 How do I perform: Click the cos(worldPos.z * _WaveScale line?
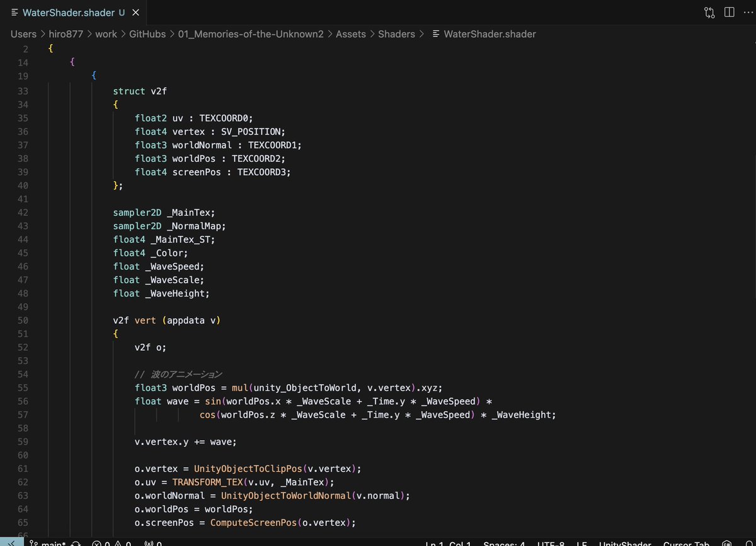coord(378,415)
